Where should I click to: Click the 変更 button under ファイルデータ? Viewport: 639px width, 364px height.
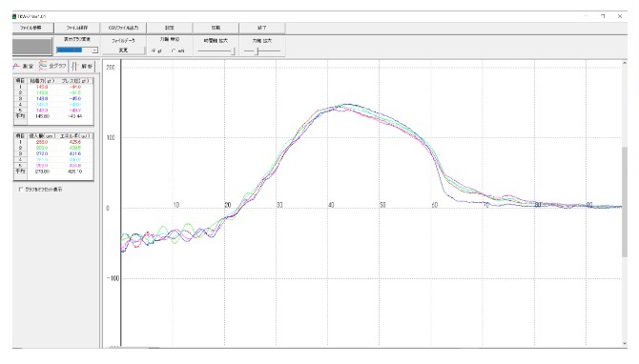(x=123, y=51)
